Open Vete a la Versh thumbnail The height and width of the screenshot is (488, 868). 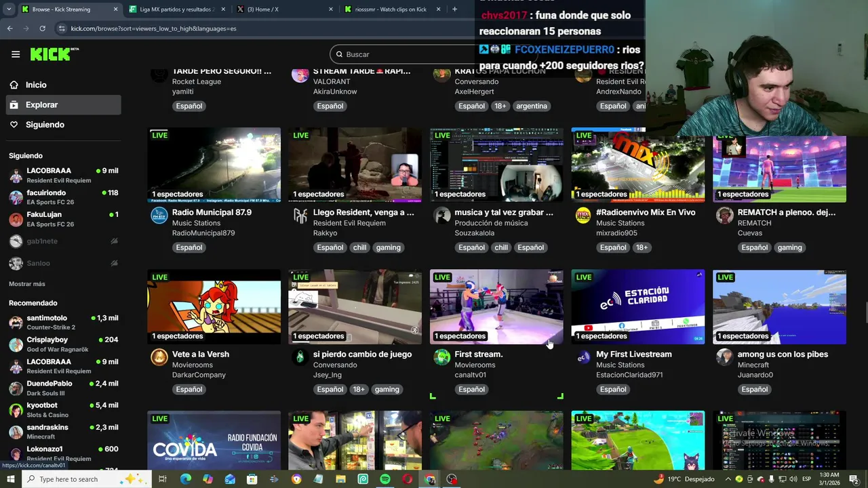pyautogui.click(x=214, y=307)
